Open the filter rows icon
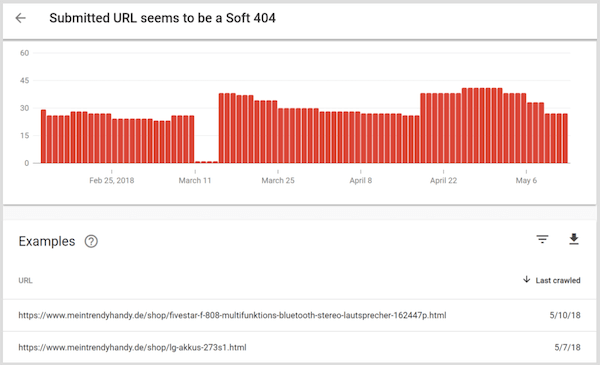This screenshot has height=365, width=600. [542, 239]
